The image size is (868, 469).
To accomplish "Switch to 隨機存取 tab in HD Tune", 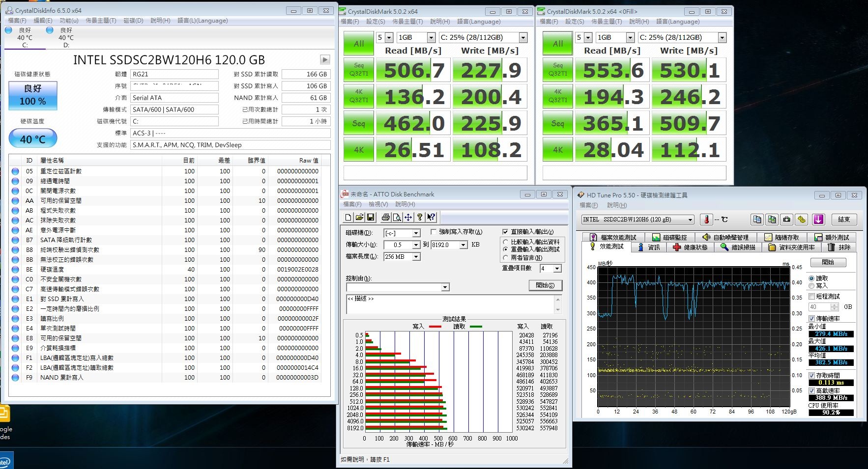I will point(782,237).
